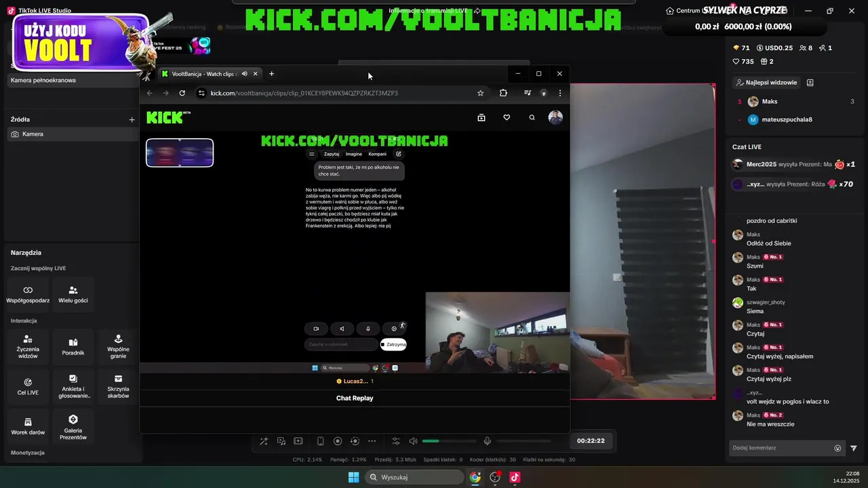
Task: Open the icon next to Najlepsi widzowie
Action: 810,83
